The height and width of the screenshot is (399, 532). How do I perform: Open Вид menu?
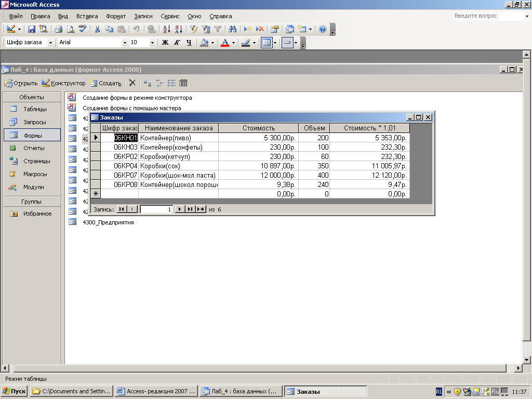coord(63,16)
